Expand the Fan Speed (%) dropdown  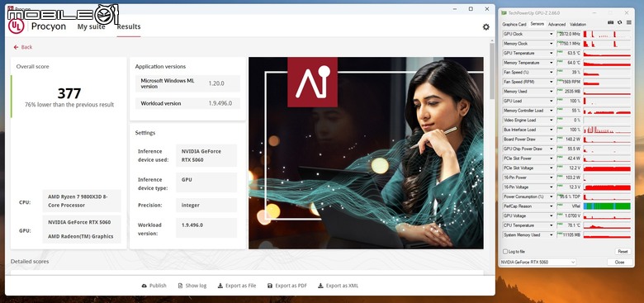(552, 73)
